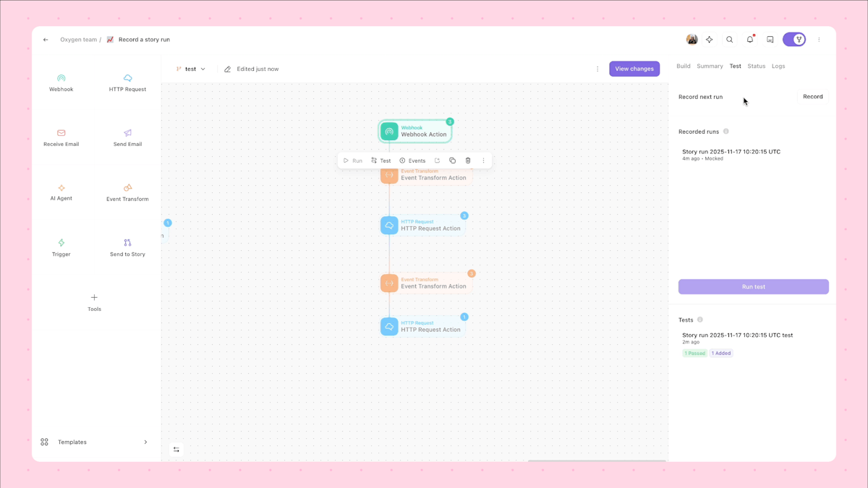Select the bottom HTTP Request Action node

coord(423,327)
